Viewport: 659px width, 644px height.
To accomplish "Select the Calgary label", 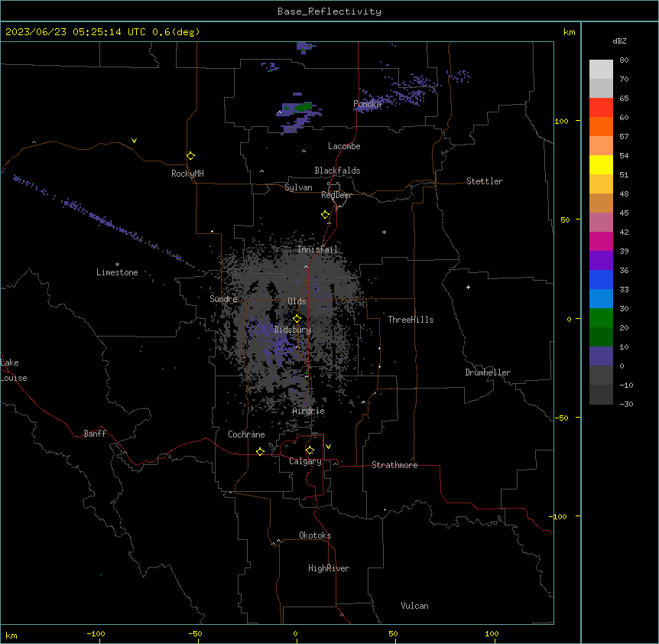I will click(305, 461).
